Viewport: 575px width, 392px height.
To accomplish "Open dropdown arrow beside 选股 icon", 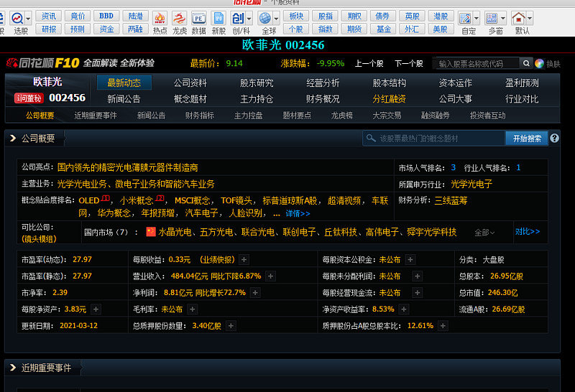I will (28, 18).
